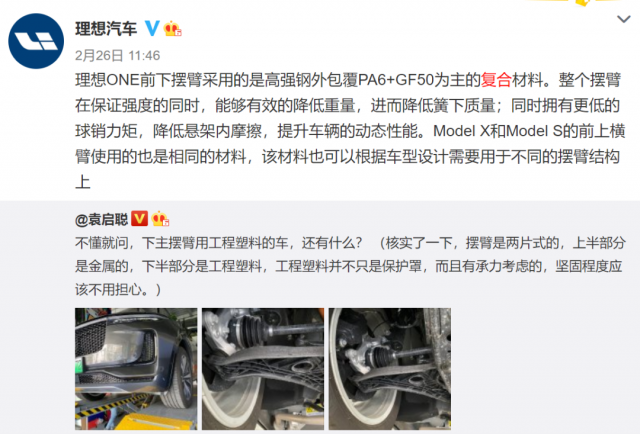
Task: Click the trailing 上 on the post's last line
Action: tap(83, 182)
